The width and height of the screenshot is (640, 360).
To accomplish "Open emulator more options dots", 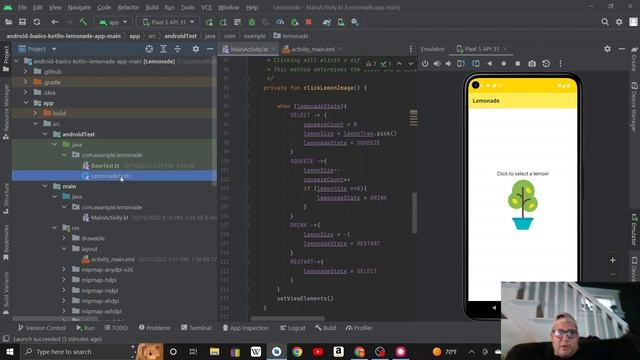I will click(x=560, y=64).
